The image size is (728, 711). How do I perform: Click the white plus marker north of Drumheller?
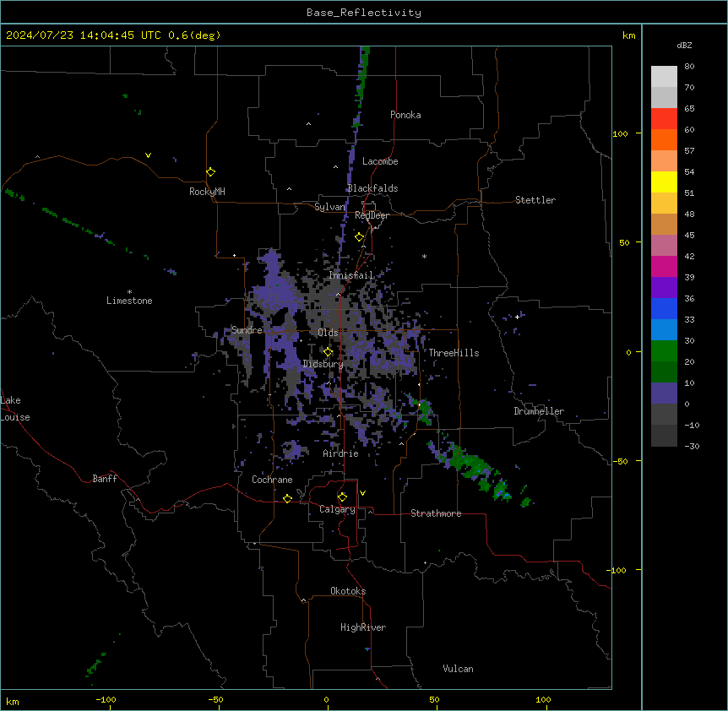pos(517,317)
